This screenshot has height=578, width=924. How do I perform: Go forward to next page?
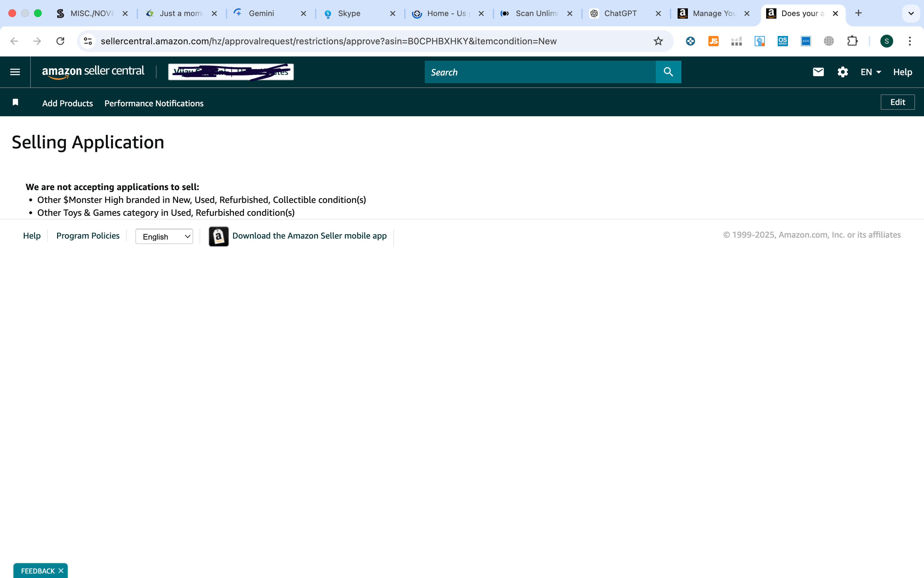[37, 41]
